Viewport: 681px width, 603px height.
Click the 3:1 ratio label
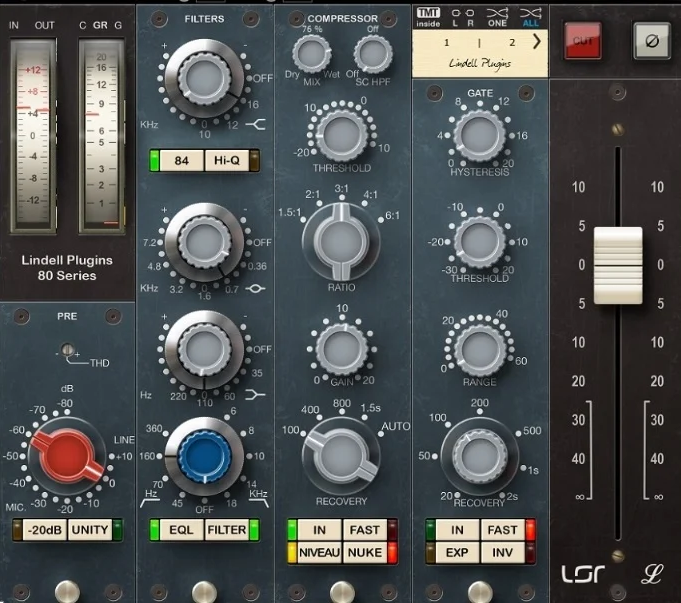pos(341,189)
